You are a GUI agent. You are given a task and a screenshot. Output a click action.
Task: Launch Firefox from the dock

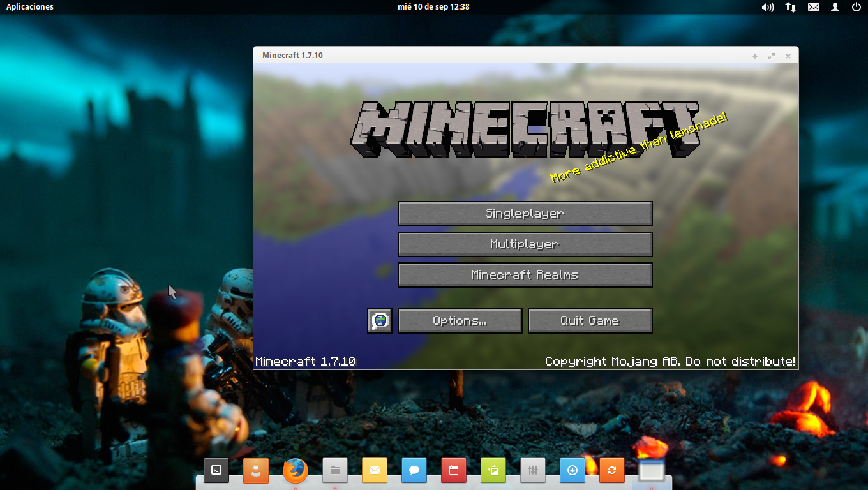[x=296, y=471]
